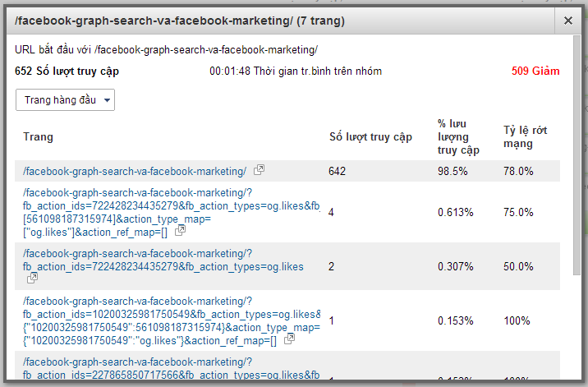588x387 pixels.
Task: Sort by 'Tỷ lệ rớt mạng' column
Action: 526,137
